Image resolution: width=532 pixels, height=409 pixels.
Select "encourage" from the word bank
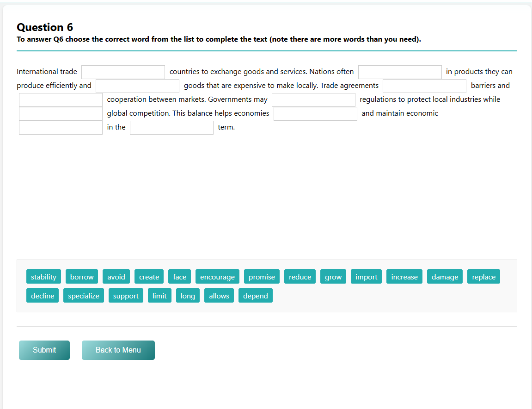pyautogui.click(x=217, y=276)
